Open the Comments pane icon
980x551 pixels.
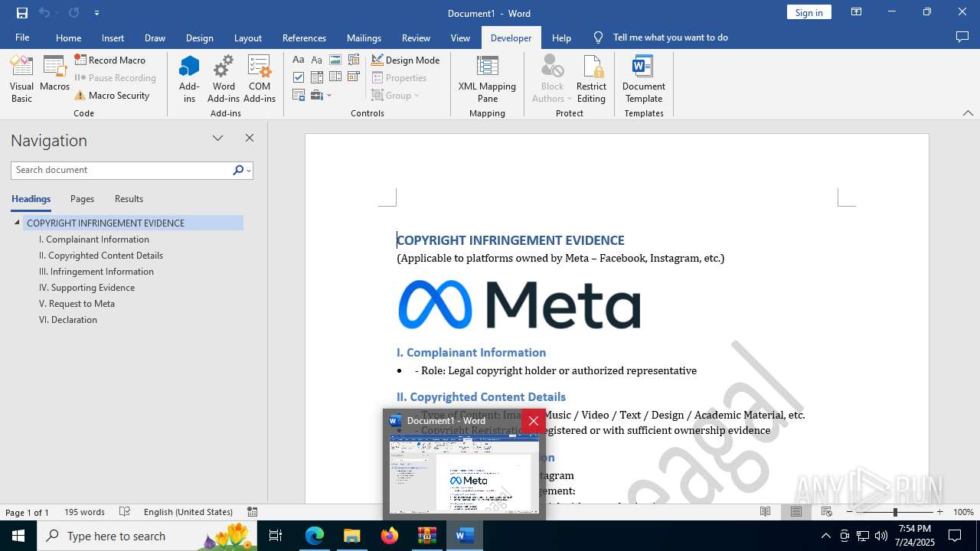coord(962,37)
